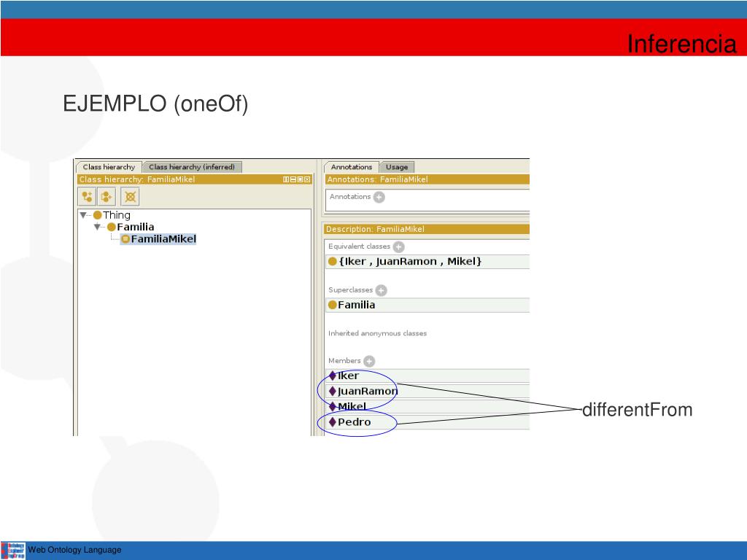
Task: Add a sibling class using the second toolbar icon
Action: (x=107, y=197)
